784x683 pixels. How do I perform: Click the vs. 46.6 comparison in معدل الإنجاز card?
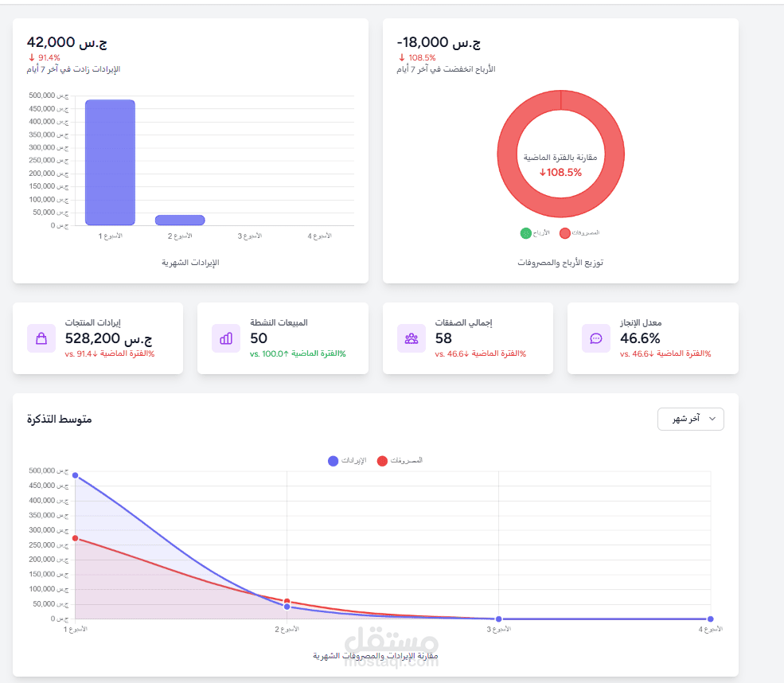[x=665, y=353]
